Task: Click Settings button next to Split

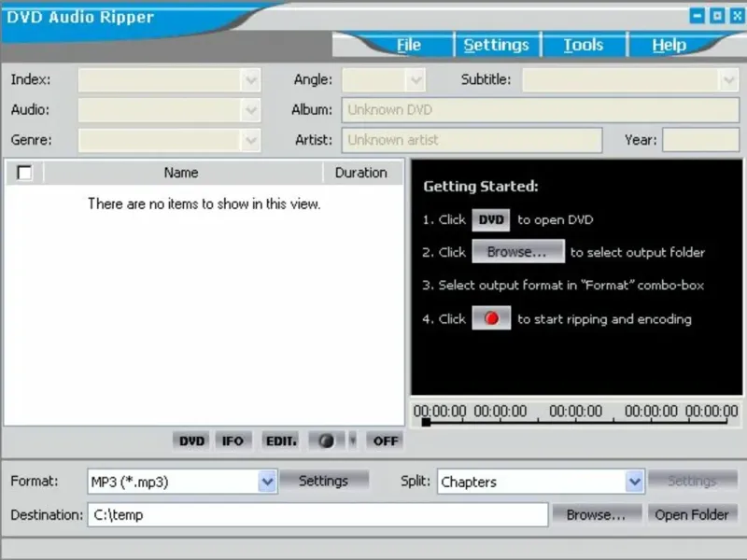Action: 692,481
